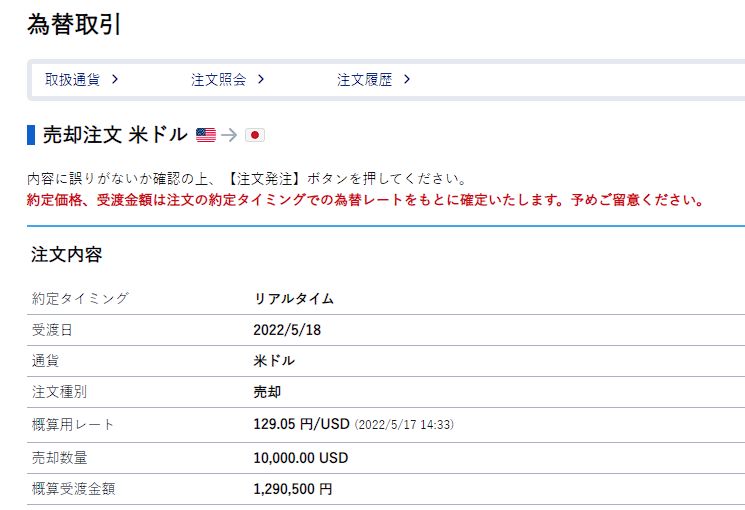
Task: Click the chevron next to 注文照会
Action: click(x=261, y=79)
